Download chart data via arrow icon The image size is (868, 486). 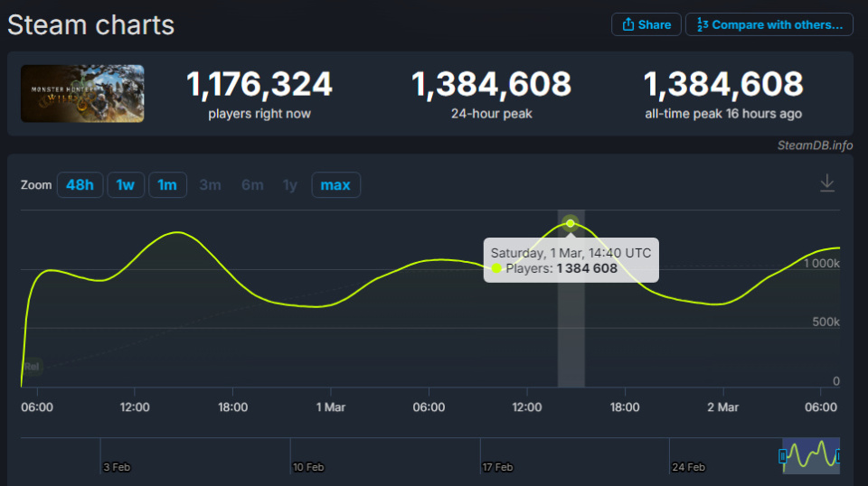(827, 183)
